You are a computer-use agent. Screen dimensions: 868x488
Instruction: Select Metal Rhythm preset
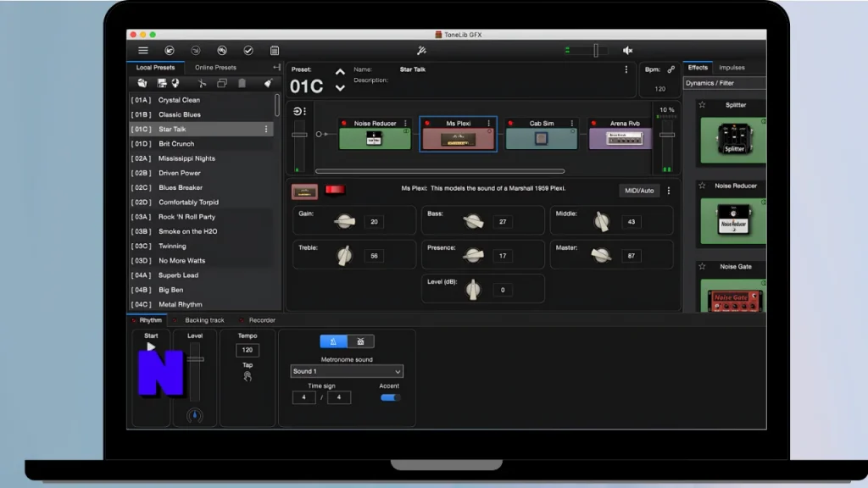[202, 304]
